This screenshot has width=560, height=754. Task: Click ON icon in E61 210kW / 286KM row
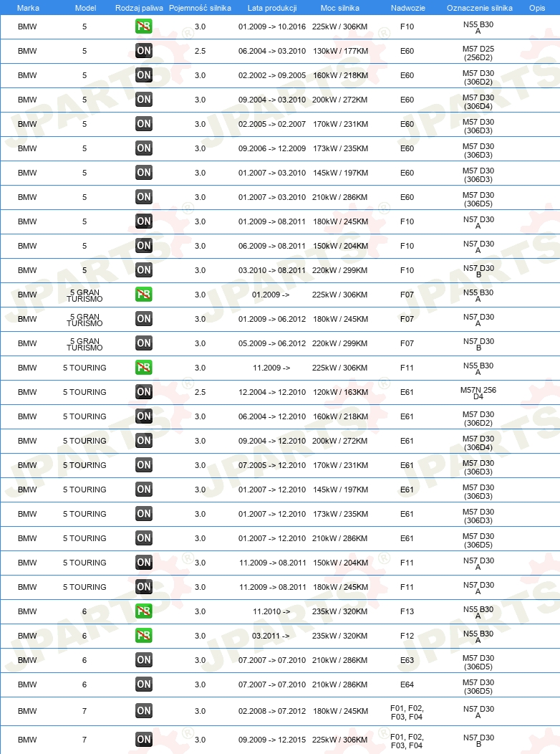pos(144,538)
